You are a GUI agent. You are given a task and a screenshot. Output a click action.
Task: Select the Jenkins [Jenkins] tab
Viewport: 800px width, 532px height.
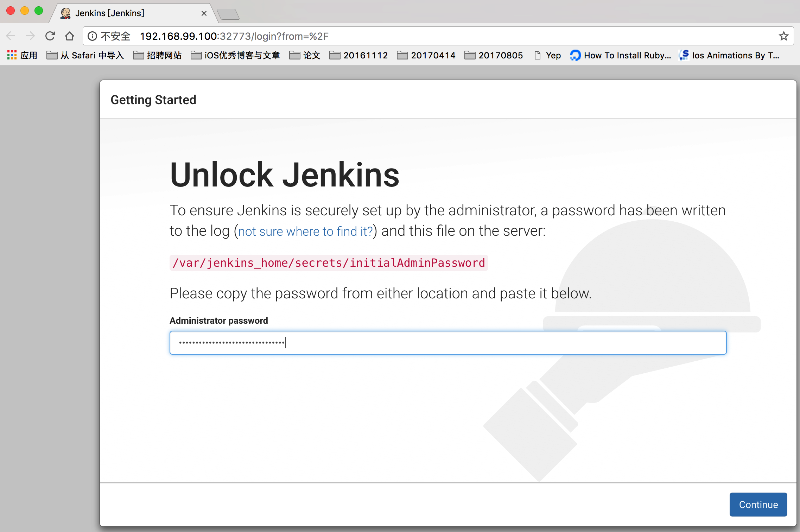point(134,13)
